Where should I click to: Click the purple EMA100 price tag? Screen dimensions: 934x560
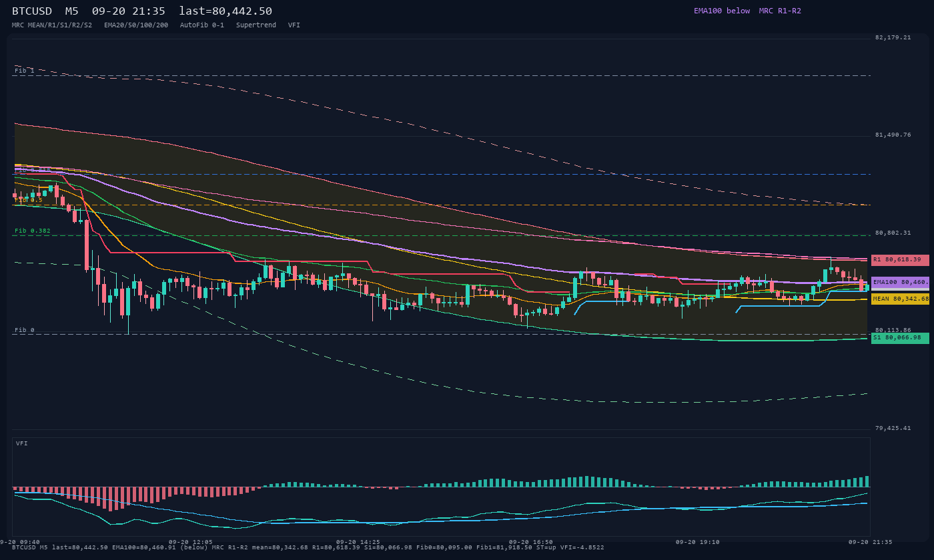[x=900, y=282]
